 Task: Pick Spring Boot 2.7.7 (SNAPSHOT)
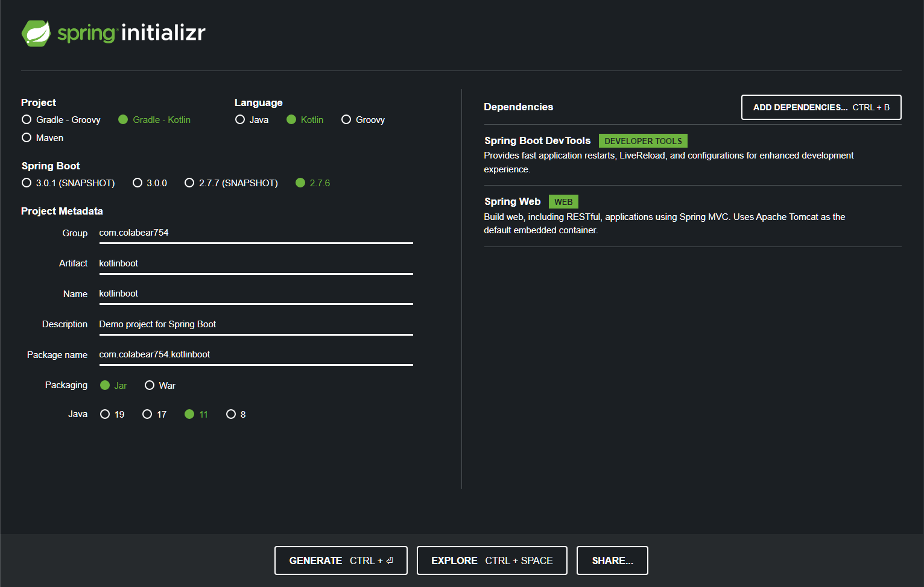231,183
